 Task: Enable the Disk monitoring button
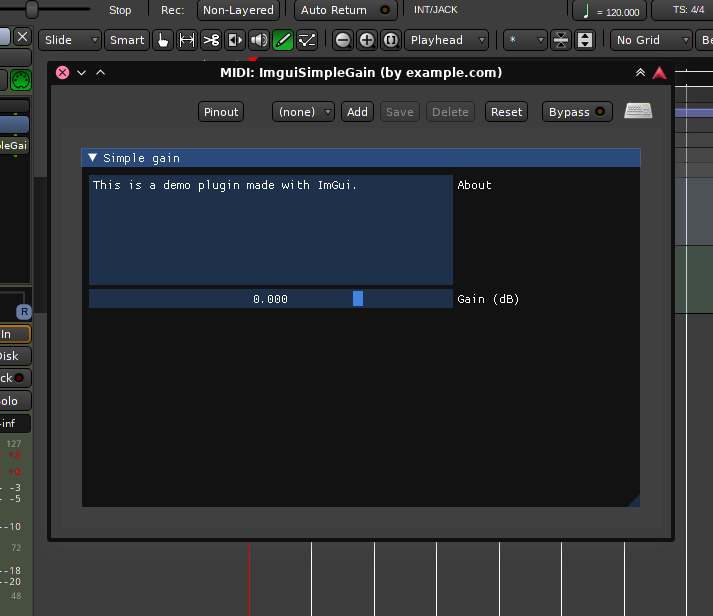15,356
